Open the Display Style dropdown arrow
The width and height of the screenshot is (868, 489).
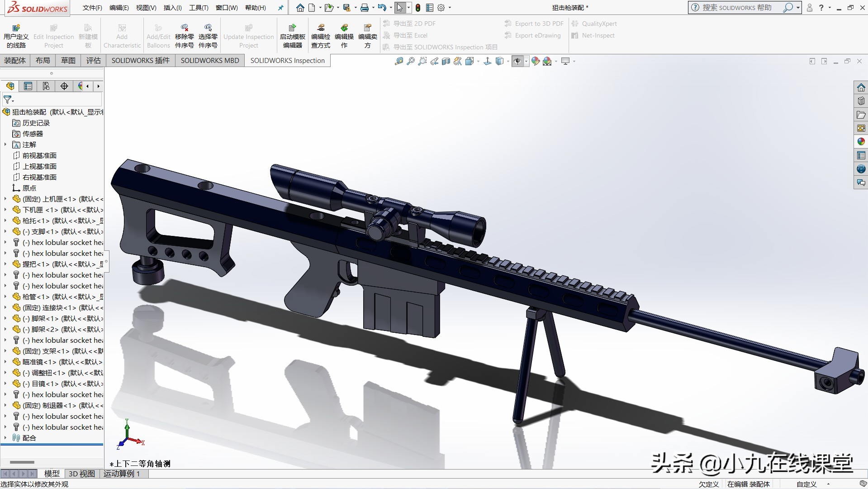[x=507, y=61]
